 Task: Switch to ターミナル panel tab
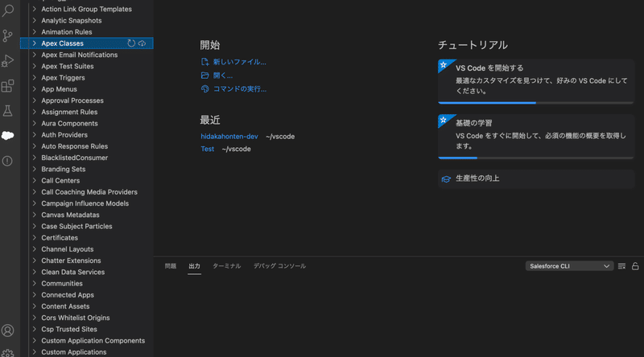(226, 266)
